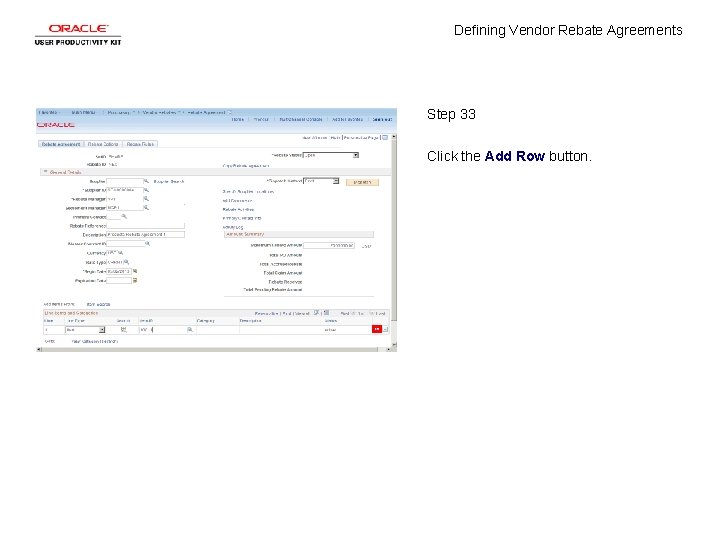The width and height of the screenshot is (720, 540).
Task: Click the Item ID field in line 1
Action: click(162, 330)
